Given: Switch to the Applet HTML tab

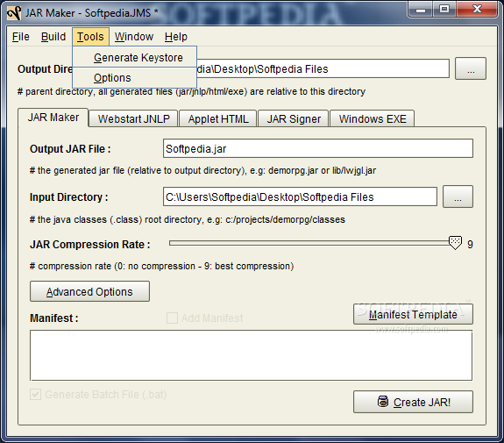Looking at the screenshot, I should click(218, 119).
